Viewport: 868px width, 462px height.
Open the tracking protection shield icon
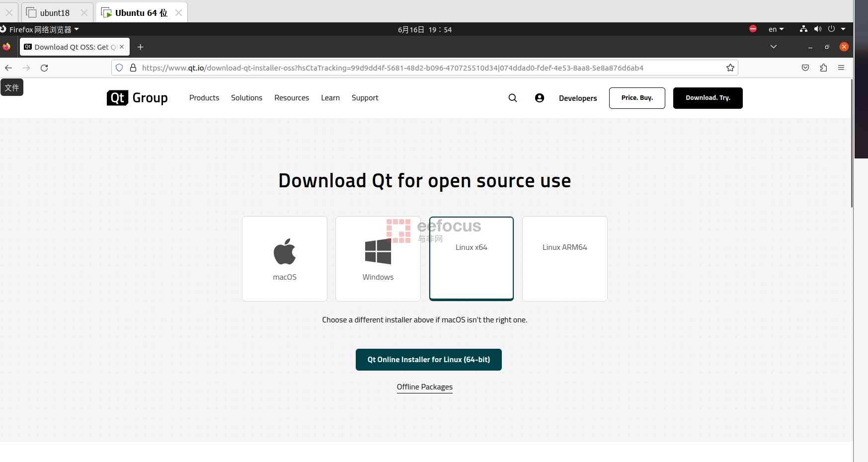tap(119, 68)
